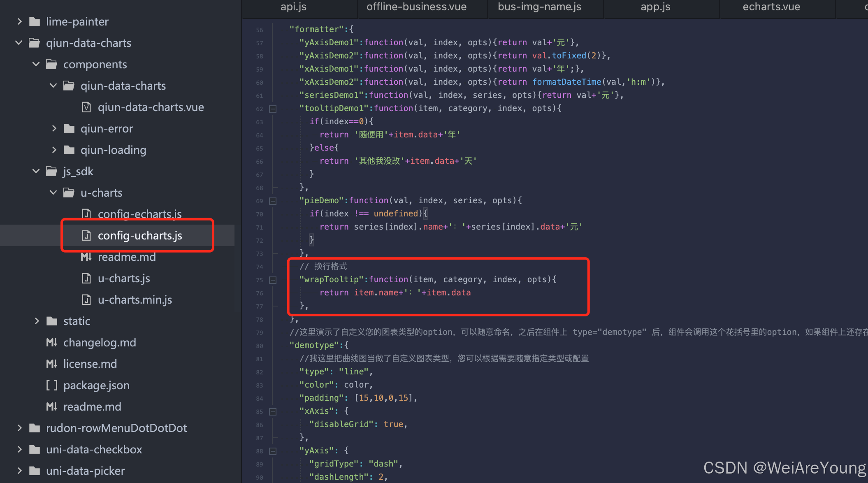This screenshot has width=868, height=483.
Task: Expand the uni-data-checkbox folder
Action: tap(19, 449)
